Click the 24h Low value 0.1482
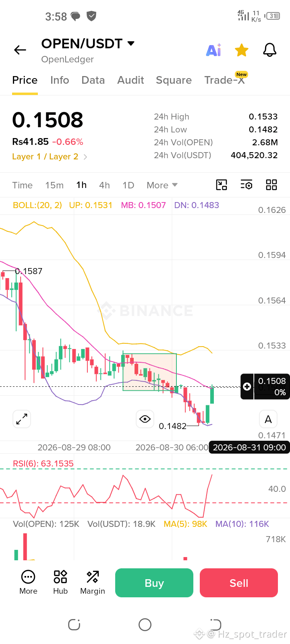The height and width of the screenshot is (644, 290). [x=263, y=130]
